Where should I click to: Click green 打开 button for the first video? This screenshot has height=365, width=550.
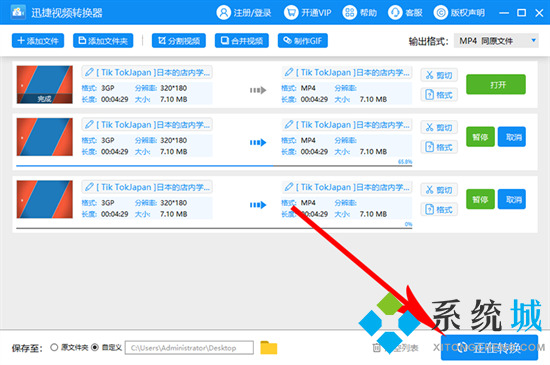[496, 85]
